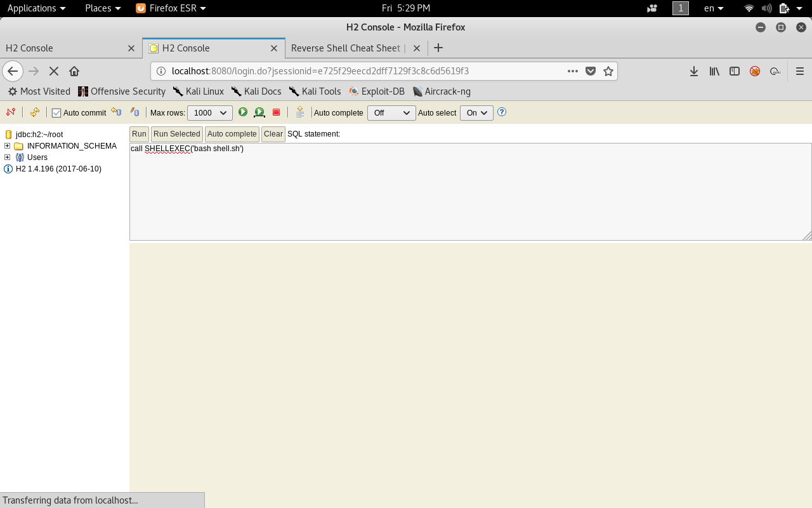
Task: Toggle the Auto commit checkbox
Action: click(56, 113)
